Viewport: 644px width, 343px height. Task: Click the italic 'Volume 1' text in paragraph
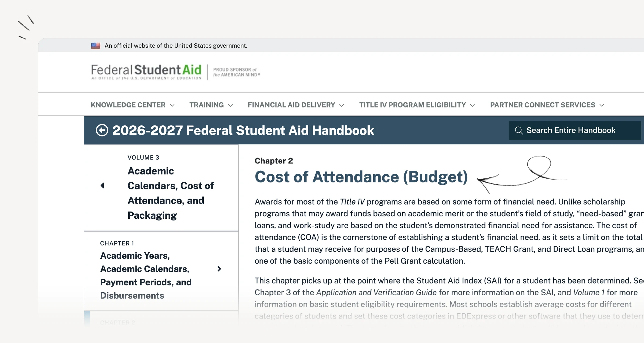point(589,292)
